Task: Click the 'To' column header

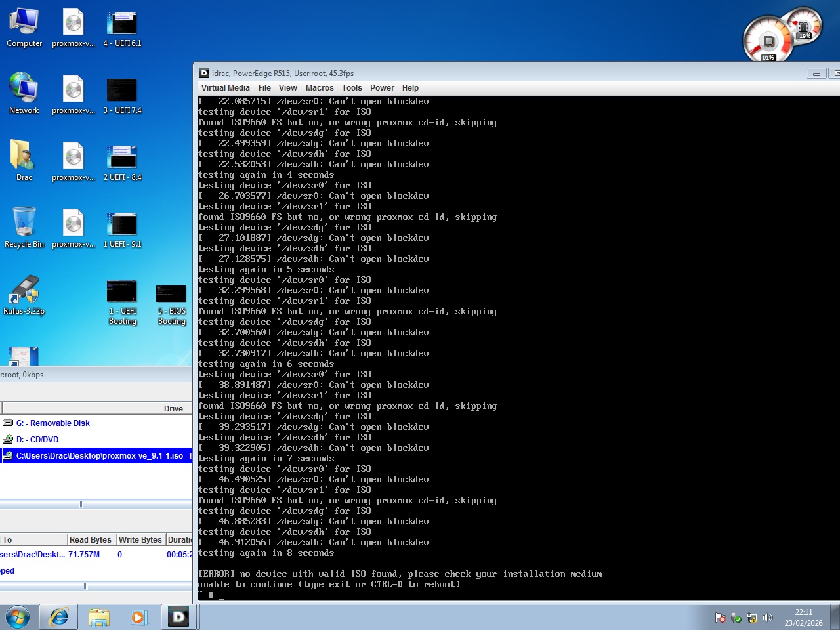Action: click(33, 539)
